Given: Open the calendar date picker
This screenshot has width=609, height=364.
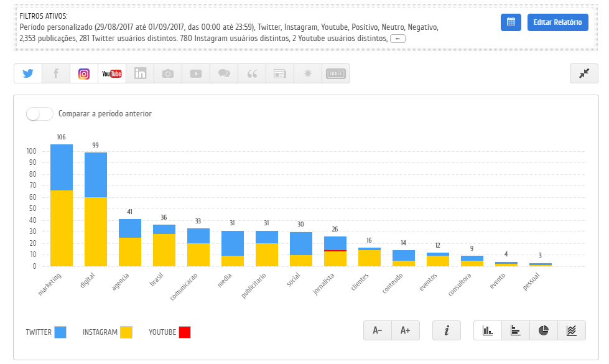Looking at the screenshot, I should [511, 22].
